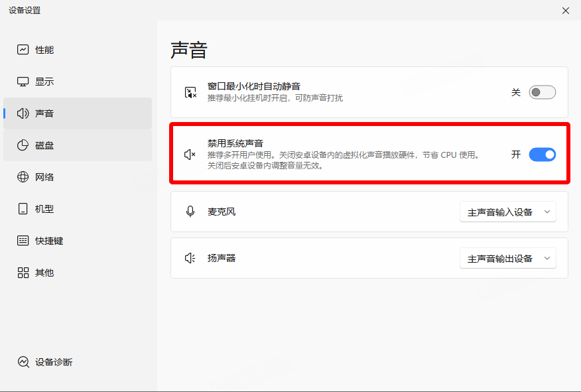Open the 性能 settings via its chart icon
This screenshot has width=581, height=392.
pos(23,50)
